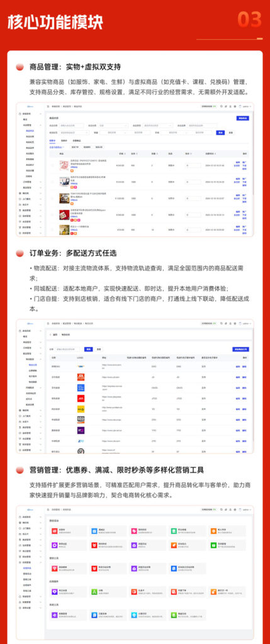Open the purple 拼团活动 group-buy icon
The width and height of the screenshot is (270, 644).
pyautogui.click(x=133, y=545)
